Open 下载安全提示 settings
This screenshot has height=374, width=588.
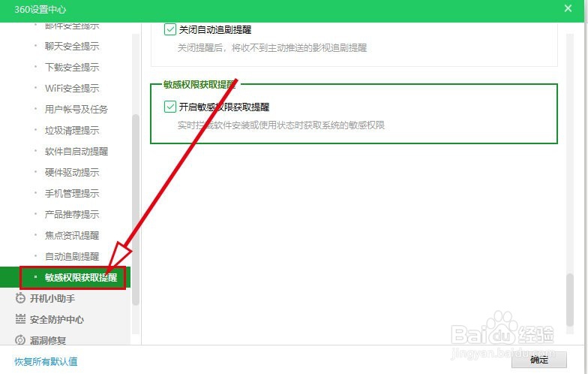72,68
